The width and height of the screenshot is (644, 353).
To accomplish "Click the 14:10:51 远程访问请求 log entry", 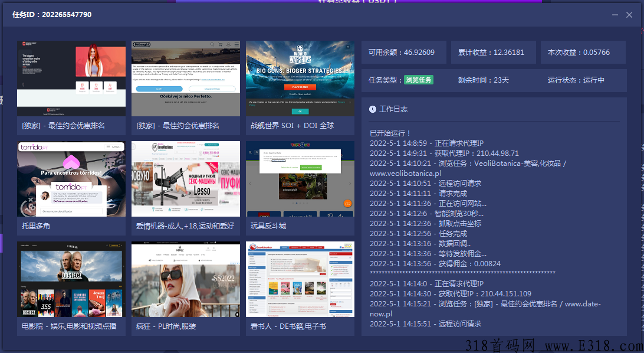I will point(426,183).
